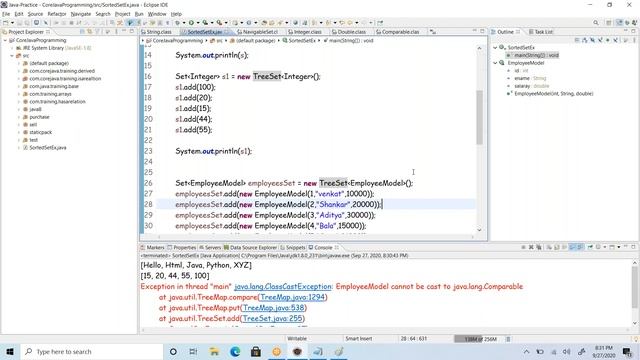
Task: Click Task View icon on taskbar
Action: pos(193,351)
